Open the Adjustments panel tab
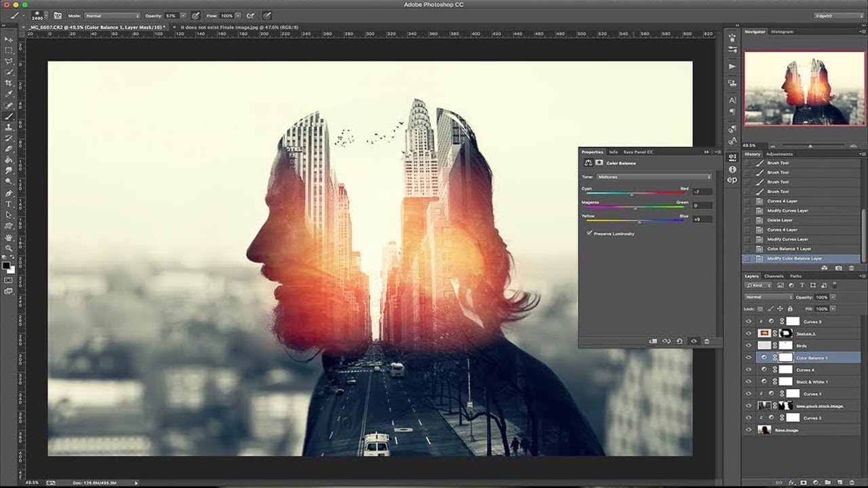Screen dimensions: 868x488 click(779, 154)
